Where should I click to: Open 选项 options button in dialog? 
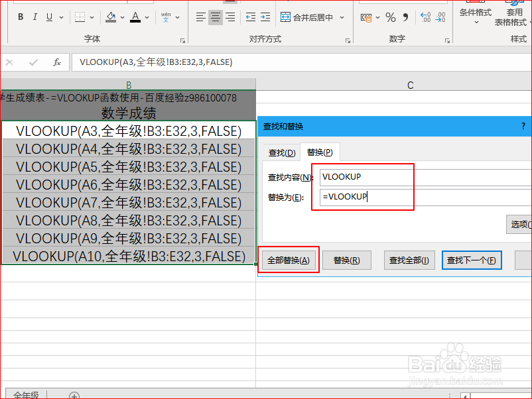tap(519, 224)
